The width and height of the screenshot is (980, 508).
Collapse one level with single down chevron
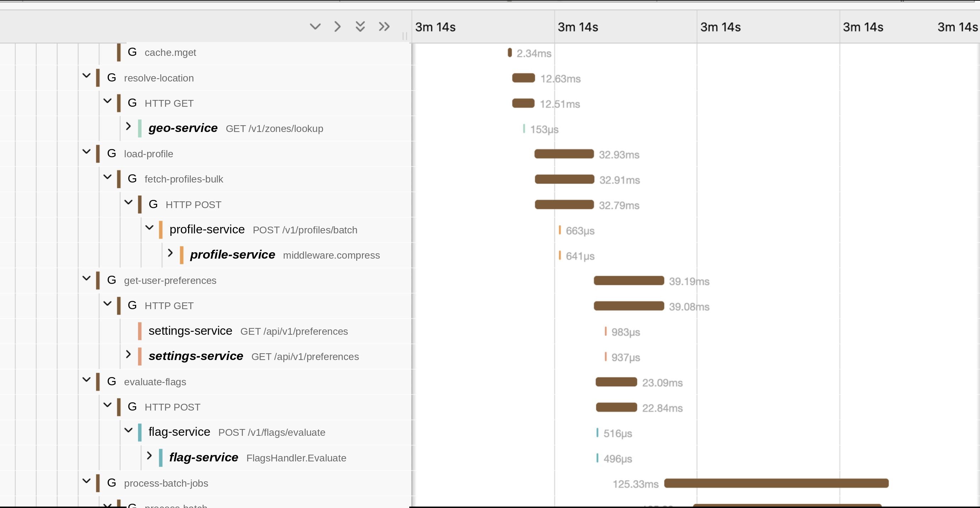point(315,27)
